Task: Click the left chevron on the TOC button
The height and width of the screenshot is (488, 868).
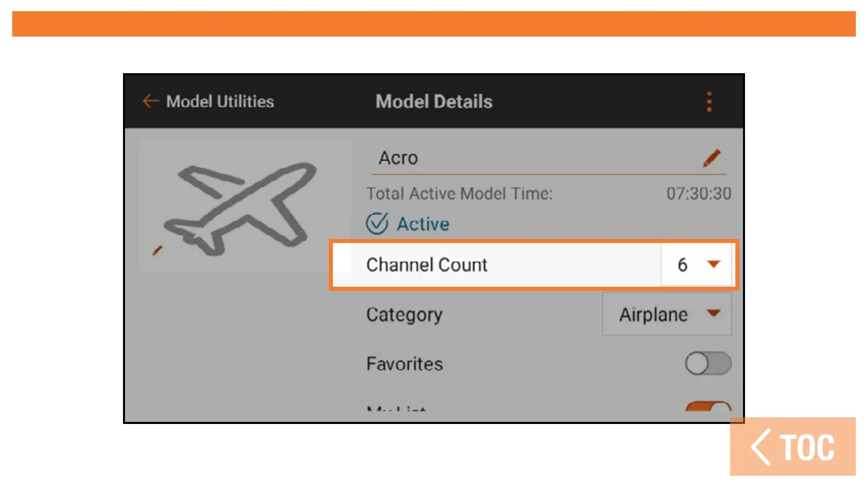Action: click(x=761, y=447)
